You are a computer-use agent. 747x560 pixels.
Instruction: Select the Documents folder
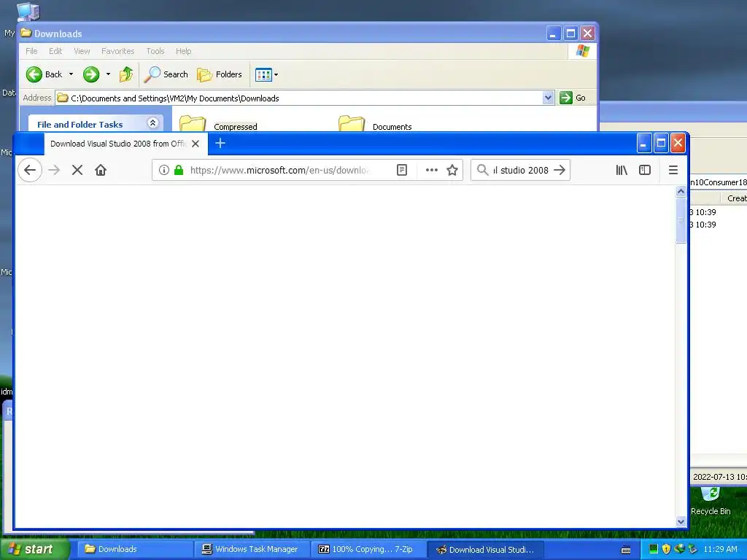coord(375,124)
